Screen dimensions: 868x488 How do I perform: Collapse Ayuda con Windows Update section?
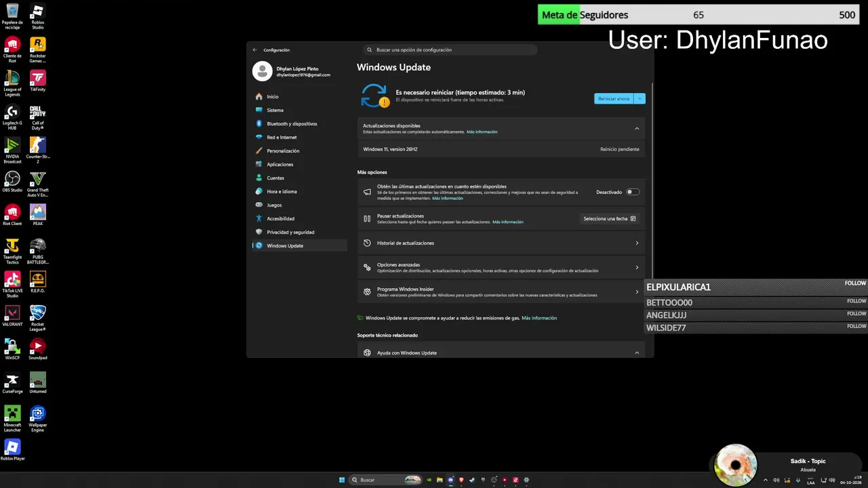[637, 352]
